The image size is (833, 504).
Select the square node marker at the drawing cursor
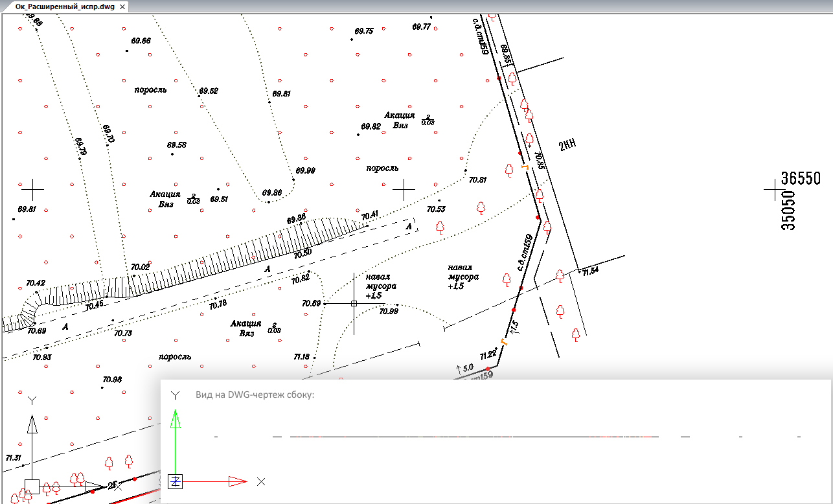354,303
